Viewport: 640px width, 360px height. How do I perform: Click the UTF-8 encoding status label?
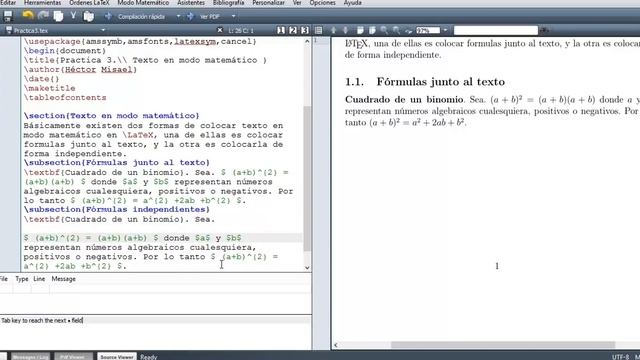[x=620, y=357]
